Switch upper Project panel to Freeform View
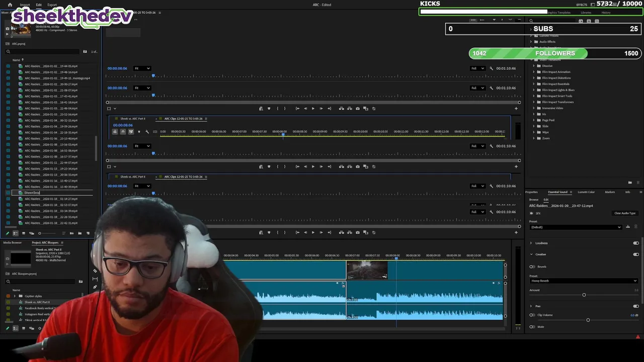Image resolution: width=644 pixels, height=362 pixels. 32,233
